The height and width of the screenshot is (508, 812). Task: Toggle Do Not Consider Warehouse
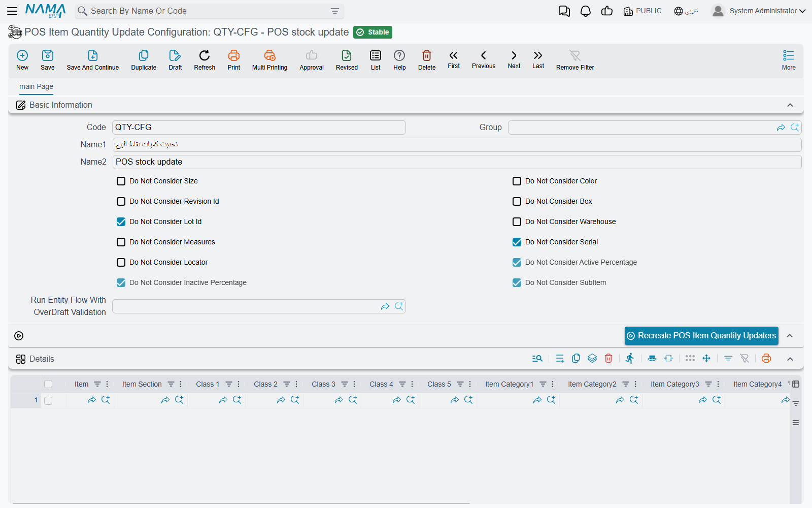(517, 221)
